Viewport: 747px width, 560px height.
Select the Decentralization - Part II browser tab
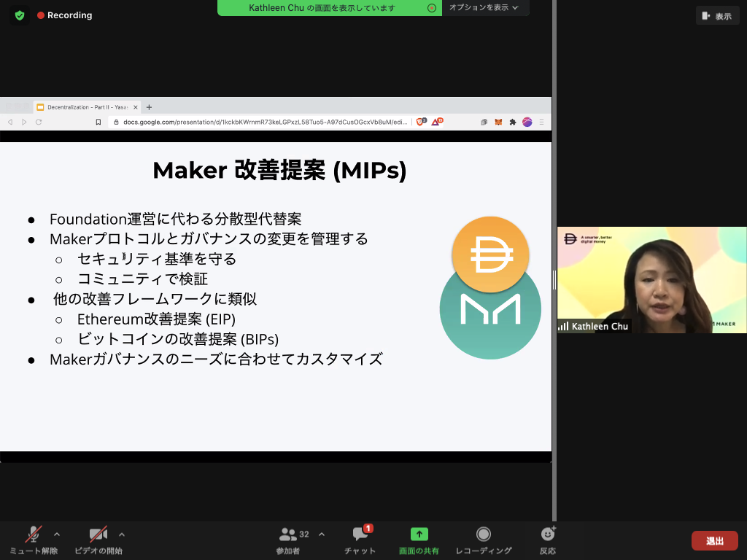coord(88,107)
